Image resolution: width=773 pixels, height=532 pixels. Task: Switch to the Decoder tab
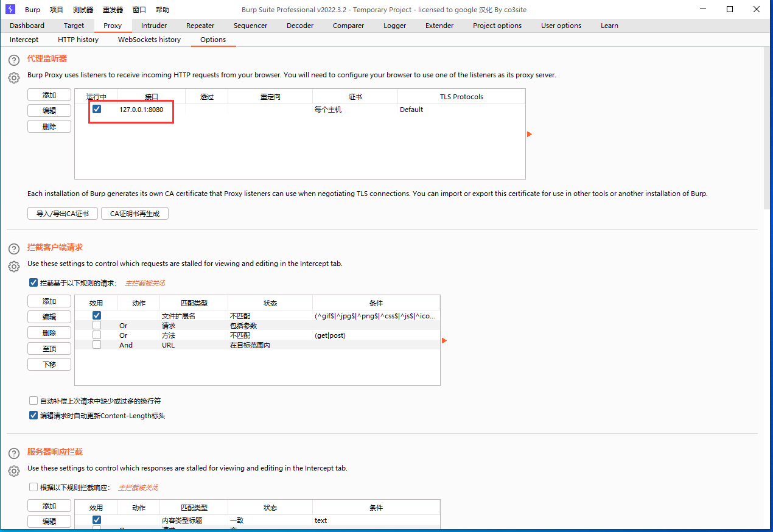coord(300,26)
